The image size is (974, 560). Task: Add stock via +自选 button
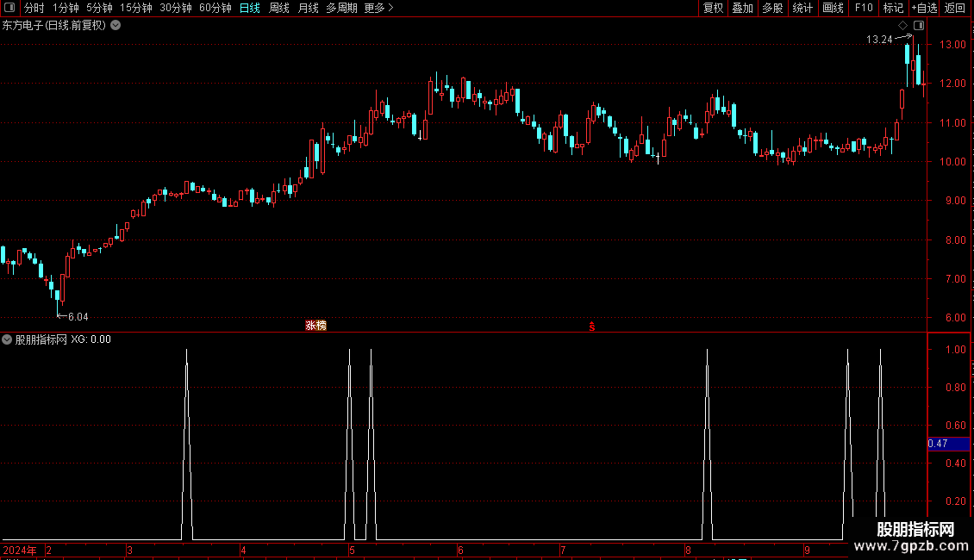click(924, 8)
